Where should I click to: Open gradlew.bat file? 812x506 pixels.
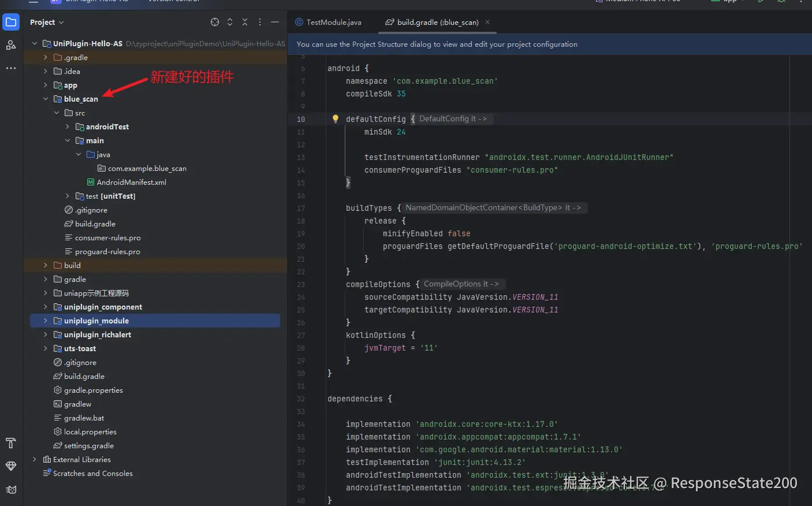coord(79,418)
